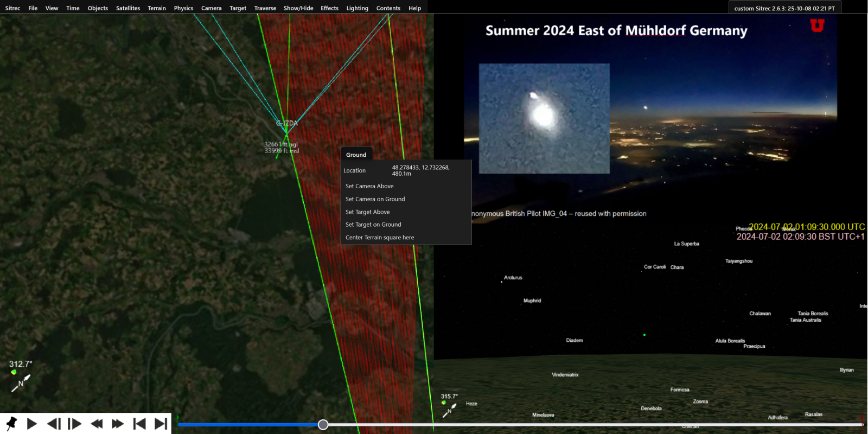Click the zoomed UFO inset thumbnail

coord(544,118)
